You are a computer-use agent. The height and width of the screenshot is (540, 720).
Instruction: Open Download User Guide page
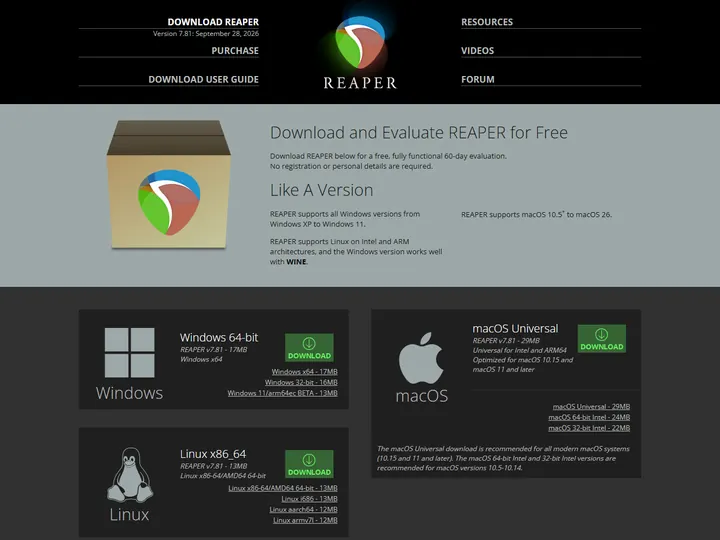click(203, 79)
